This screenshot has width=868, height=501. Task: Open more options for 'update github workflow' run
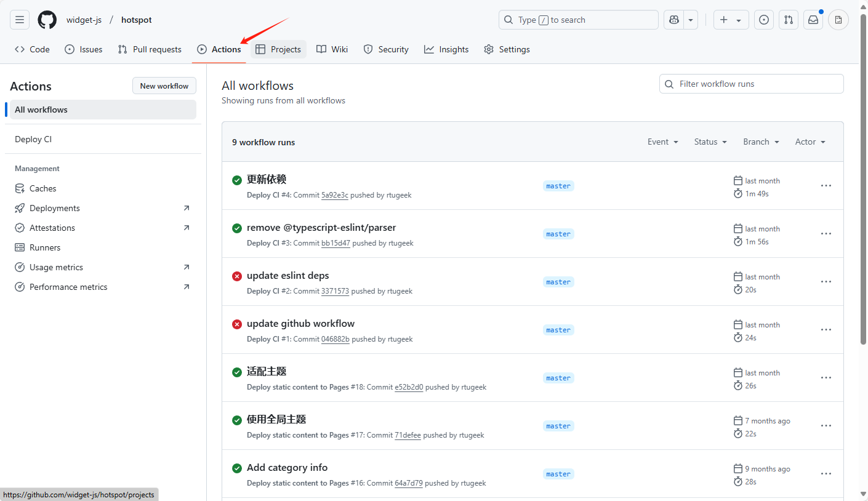click(826, 329)
